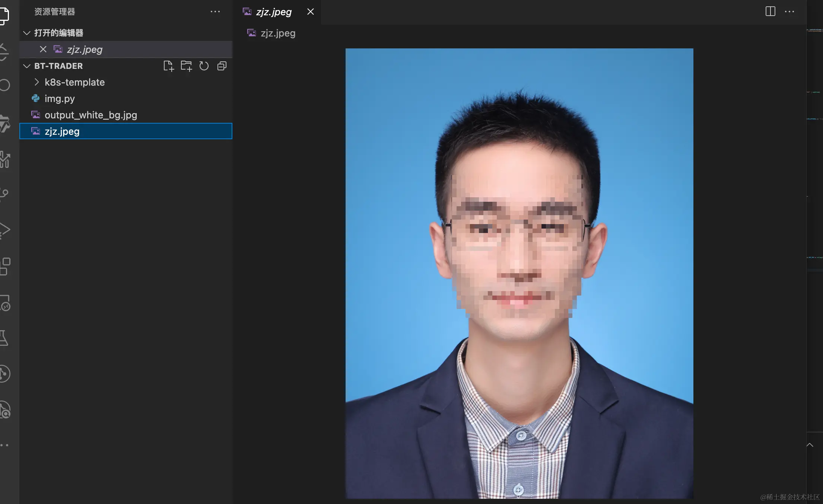Screen dimensions: 823x504
Task: Click New File icon in BT-TRADER header
Action: coord(168,66)
